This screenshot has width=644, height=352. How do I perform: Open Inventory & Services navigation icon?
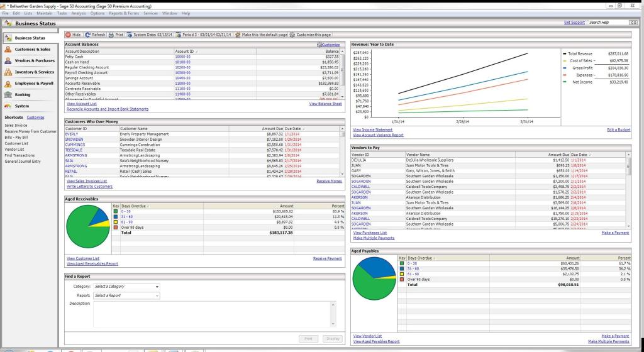click(8, 72)
